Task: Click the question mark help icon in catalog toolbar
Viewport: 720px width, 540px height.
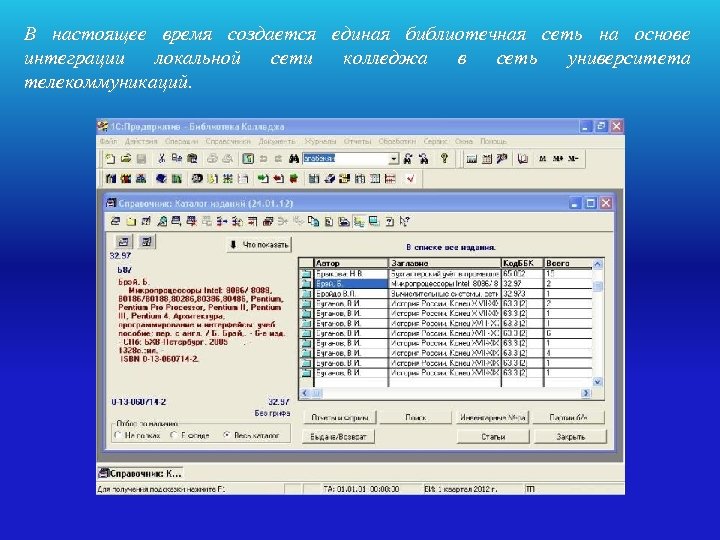Action: [x=389, y=222]
